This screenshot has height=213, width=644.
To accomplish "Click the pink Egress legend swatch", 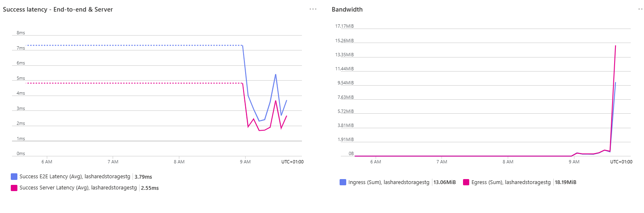I will click(466, 182).
